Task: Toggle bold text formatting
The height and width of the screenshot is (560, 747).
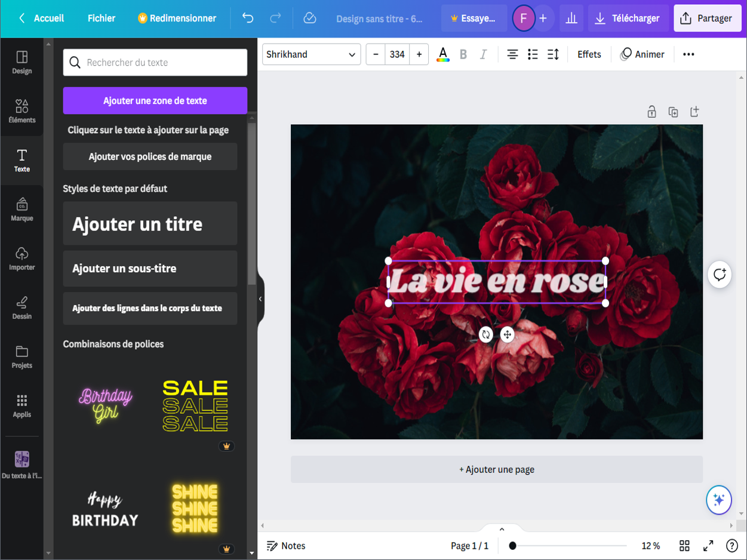Action: 463,54
